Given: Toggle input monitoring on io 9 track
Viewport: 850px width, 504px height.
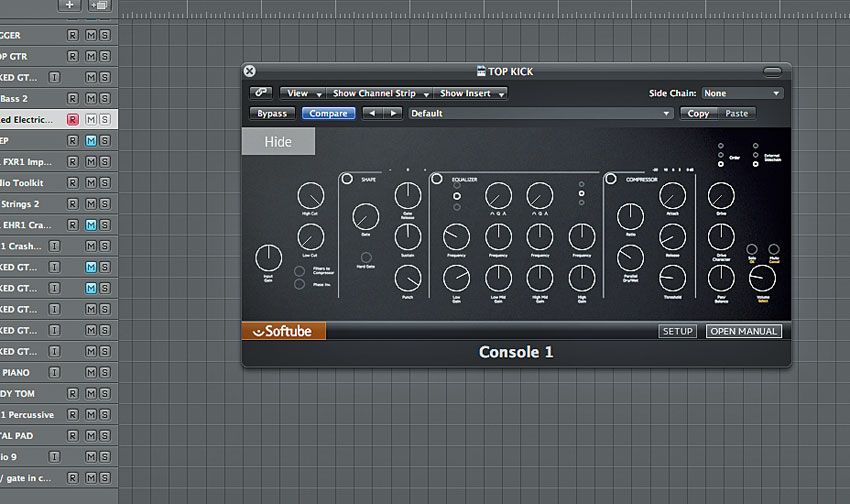Looking at the screenshot, I should click(x=54, y=457).
